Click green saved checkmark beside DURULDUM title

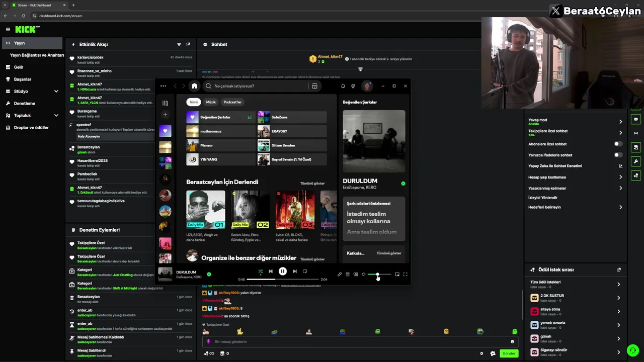(x=403, y=184)
